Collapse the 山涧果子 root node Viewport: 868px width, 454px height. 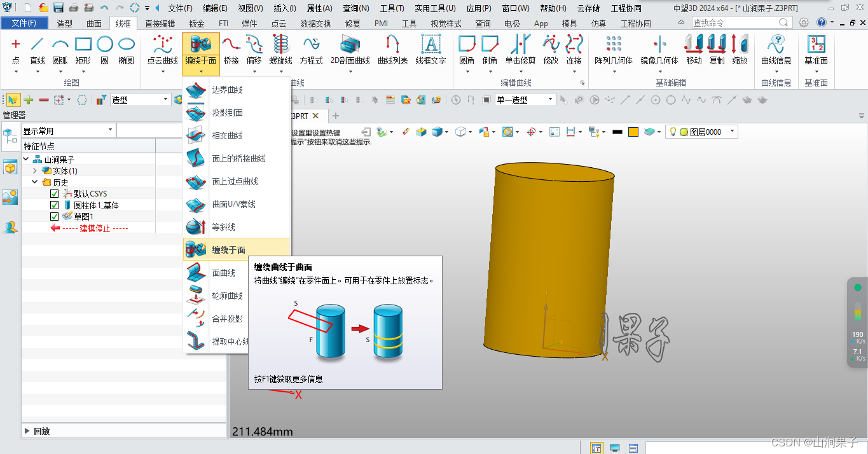26,160
